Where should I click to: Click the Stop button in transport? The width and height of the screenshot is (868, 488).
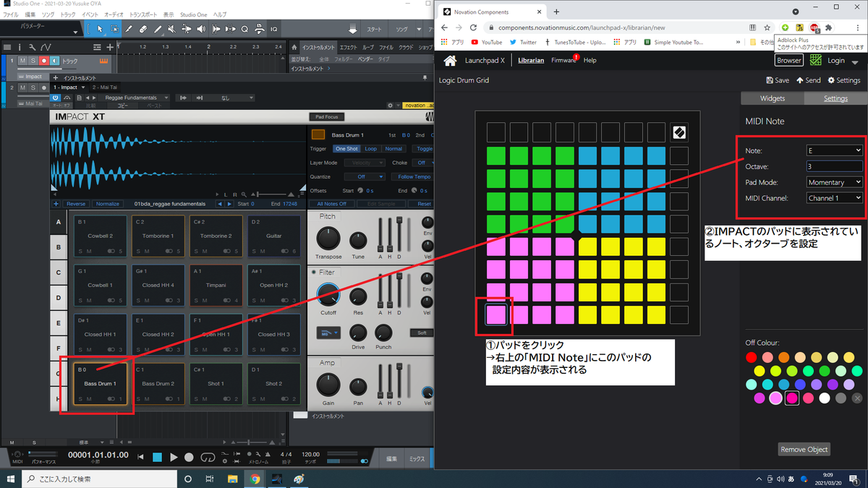(157, 457)
